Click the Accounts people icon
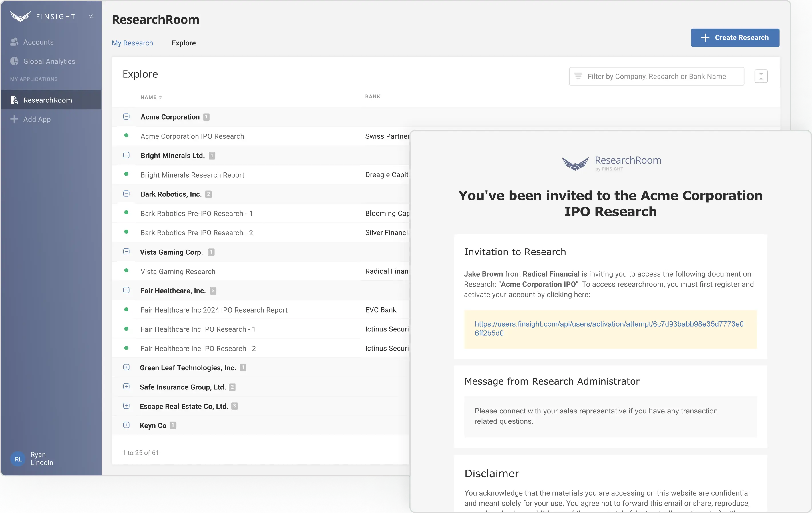The height and width of the screenshot is (513, 812). click(14, 42)
